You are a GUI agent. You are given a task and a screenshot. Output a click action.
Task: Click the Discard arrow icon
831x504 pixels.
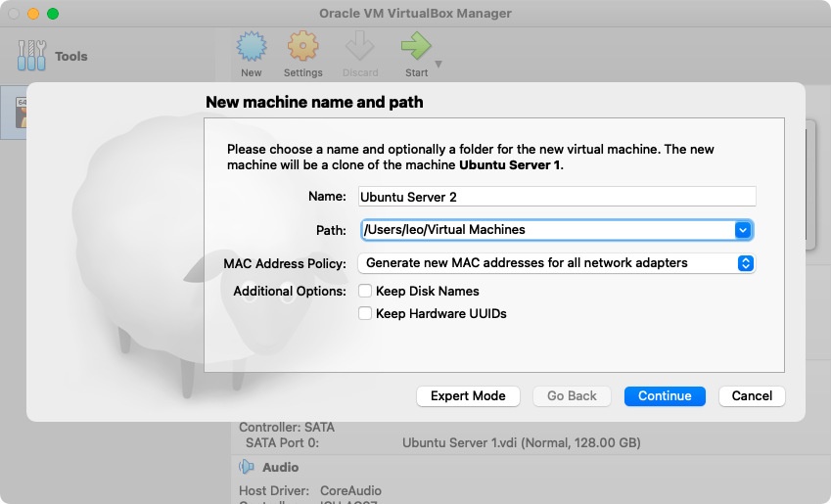(x=360, y=48)
